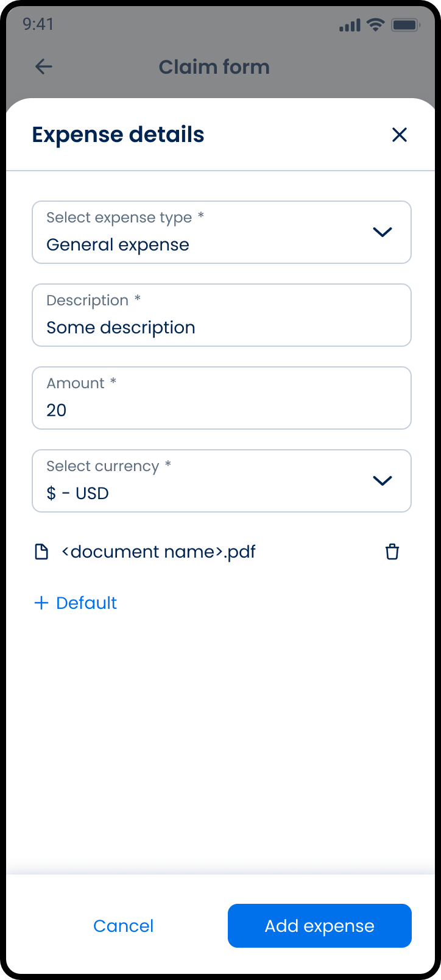Click the Default add link
This screenshot has width=441, height=980.
pyautogui.click(x=86, y=603)
